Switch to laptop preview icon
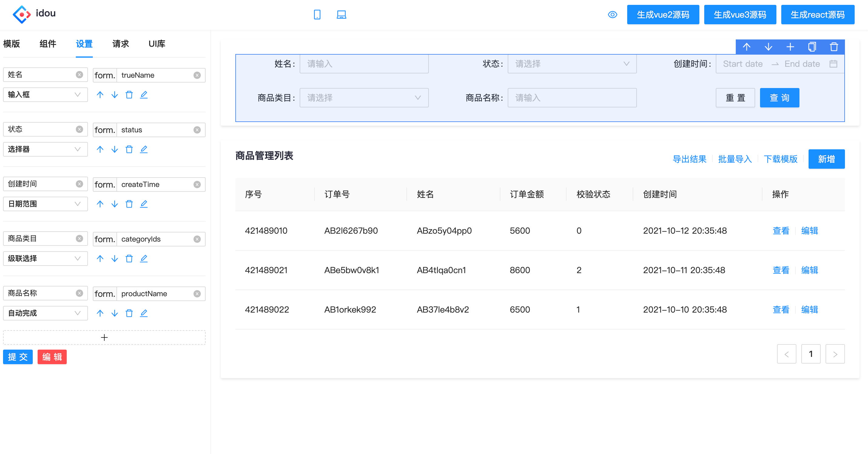 click(x=341, y=15)
